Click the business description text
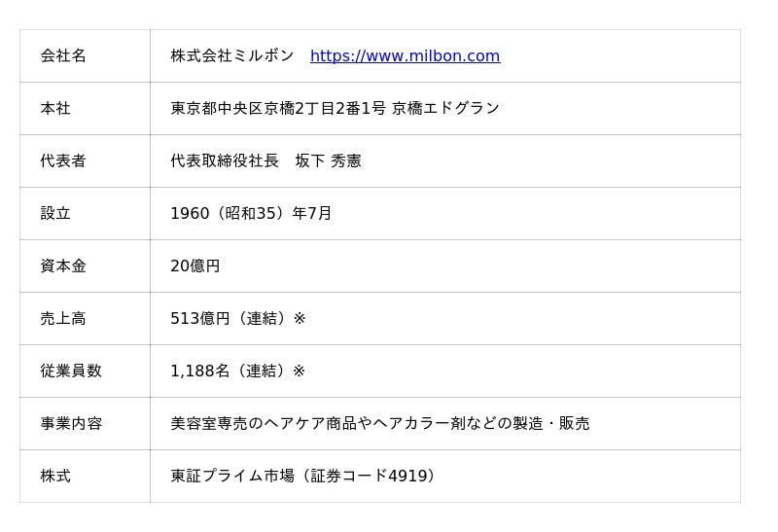 [379, 424]
